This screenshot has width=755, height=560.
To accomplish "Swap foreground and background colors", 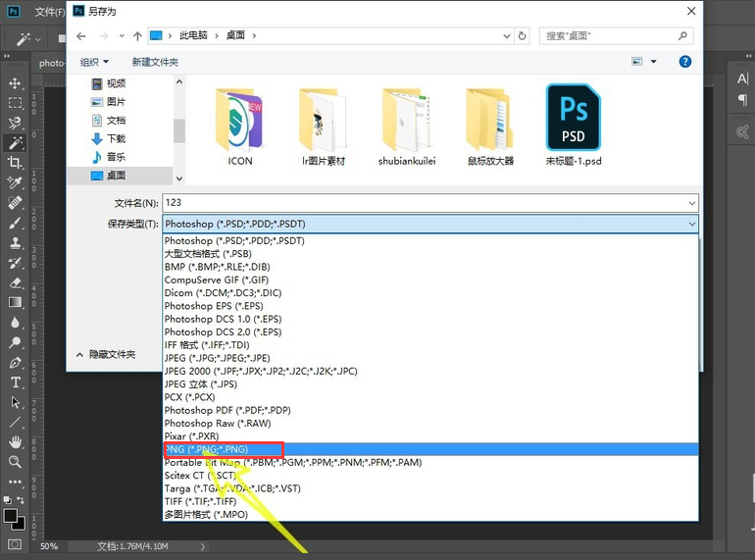I will coord(21,500).
